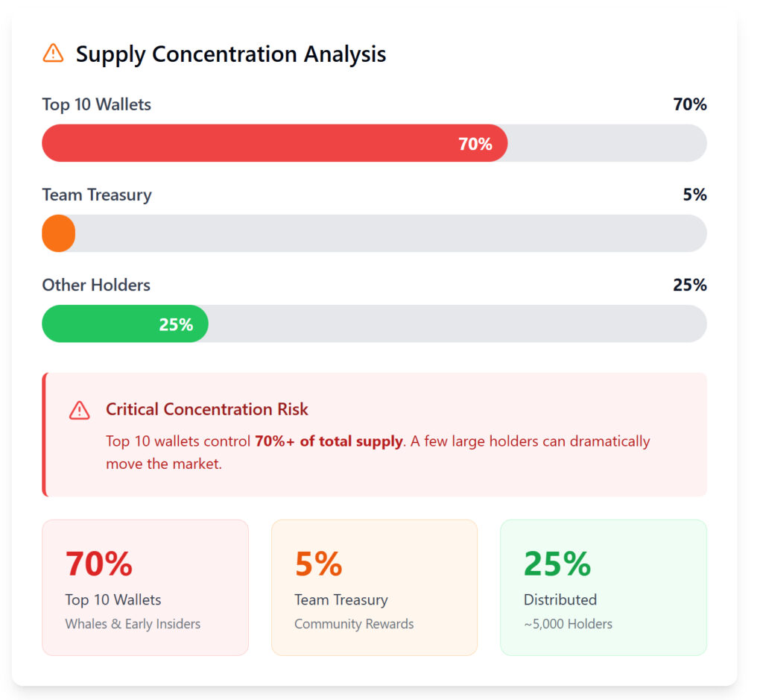The image size is (763, 700).
Task: Click the Supply Concentration Analysis heading
Action: 231,54
